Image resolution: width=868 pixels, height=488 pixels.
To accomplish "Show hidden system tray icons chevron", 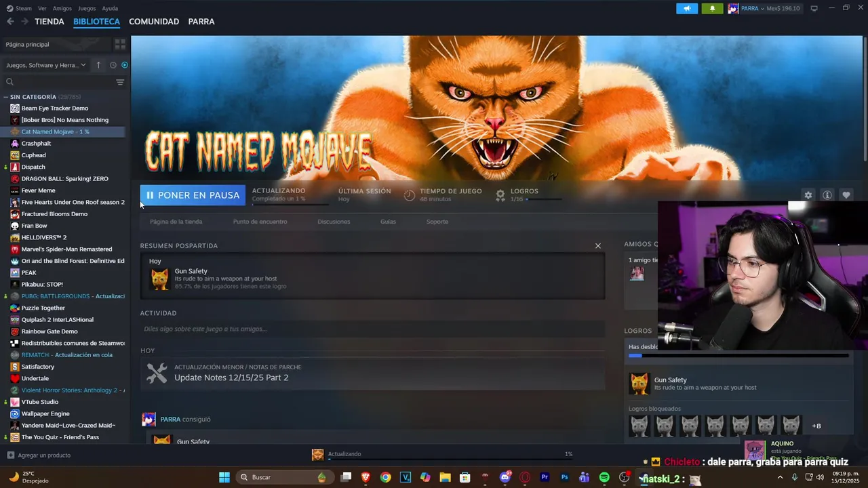I will (x=780, y=477).
